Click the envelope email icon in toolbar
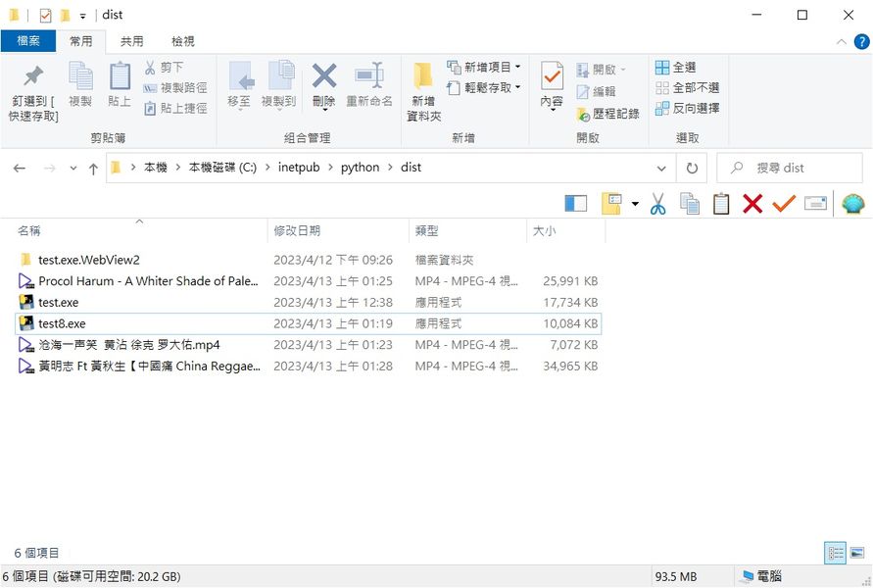Image resolution: width=873 pixels, height=588 pixels. tap(815, 204)
